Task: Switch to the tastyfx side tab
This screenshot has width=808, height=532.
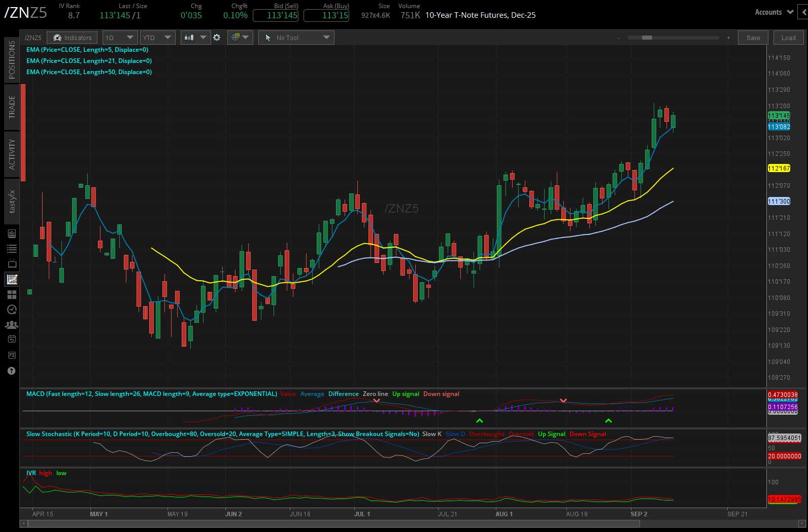Action: point(12,202)
